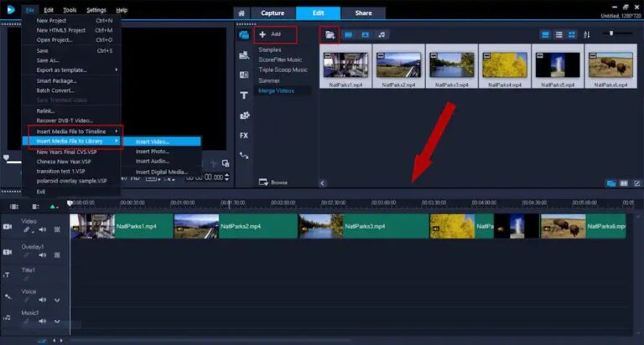Open the Media library panel icon
The width and height of the screenshot is (644, 345).
click(x=243, y=35)
